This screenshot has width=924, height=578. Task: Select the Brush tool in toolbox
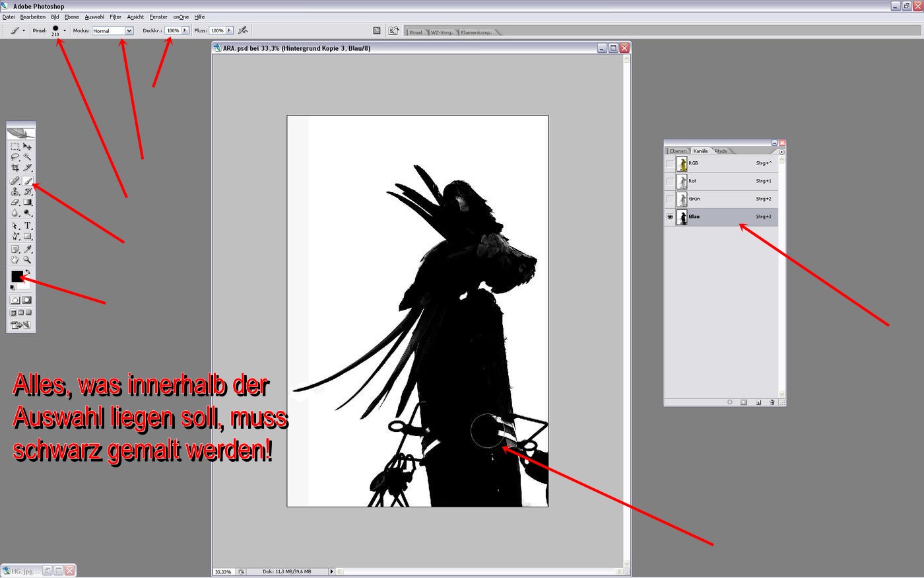click(27, 180)
